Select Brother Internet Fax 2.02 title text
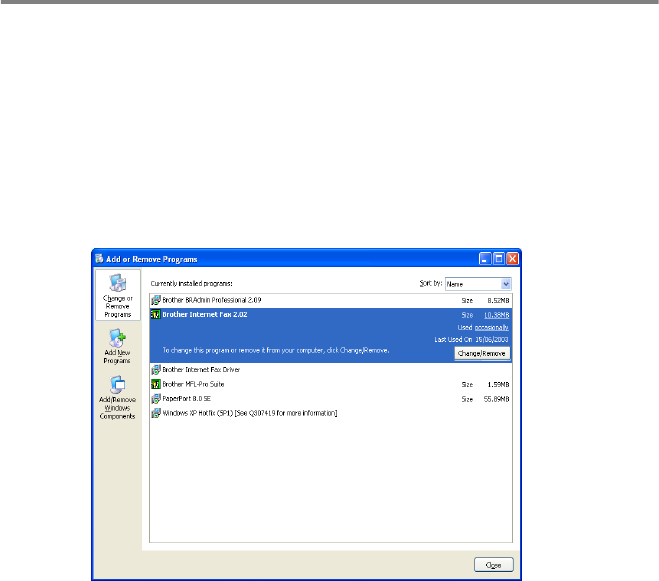 pos(205,314)
